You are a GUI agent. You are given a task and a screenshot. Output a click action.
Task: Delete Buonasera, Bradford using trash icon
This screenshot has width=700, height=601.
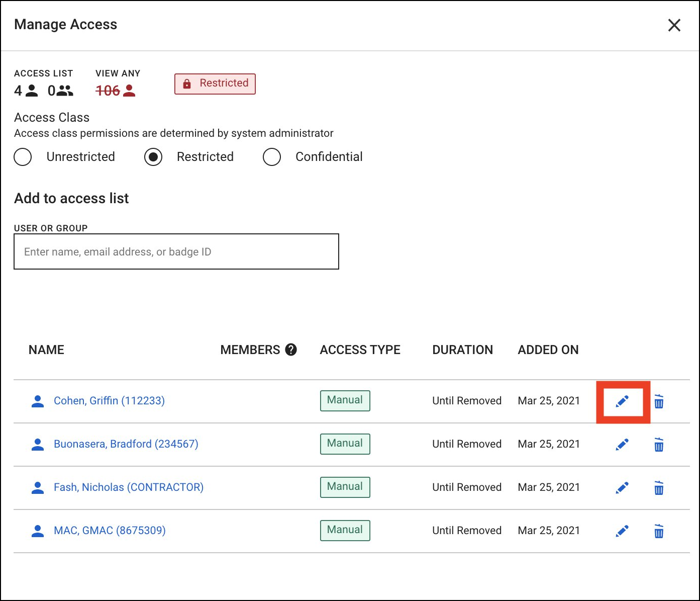(659, 445)
